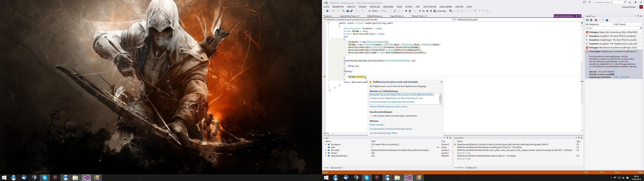Open File Explorer on the left taskbar

75,178
